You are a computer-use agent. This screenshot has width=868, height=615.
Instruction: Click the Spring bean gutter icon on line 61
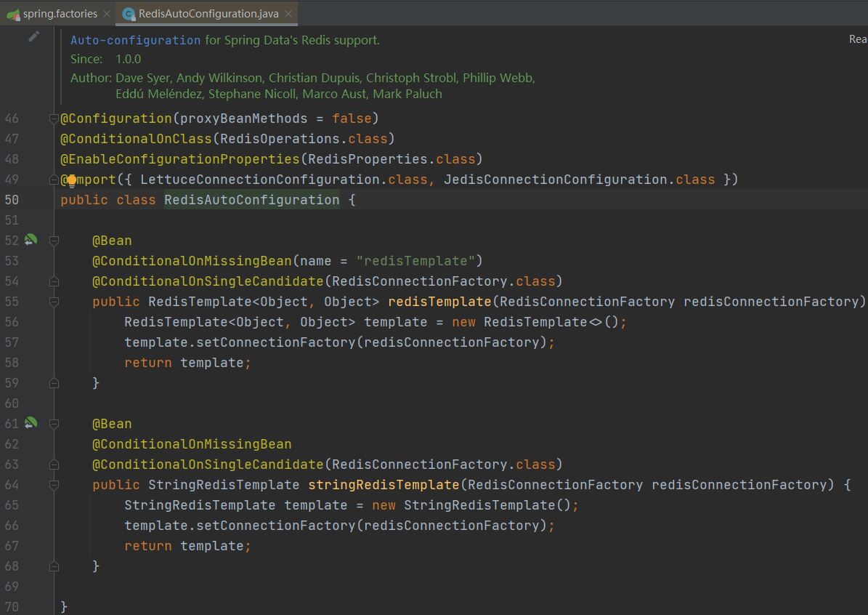[x=31, y=423]
